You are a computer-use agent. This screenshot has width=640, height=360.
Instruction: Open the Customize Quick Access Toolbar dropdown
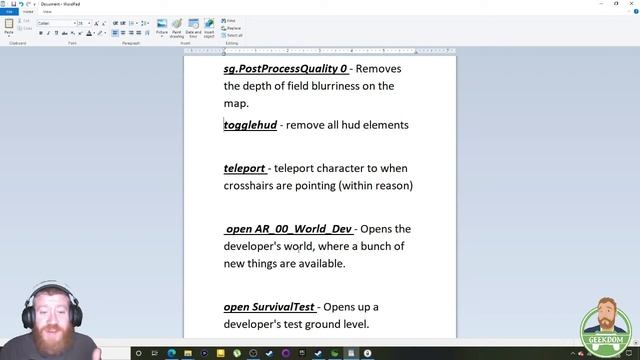click(34, 4)
